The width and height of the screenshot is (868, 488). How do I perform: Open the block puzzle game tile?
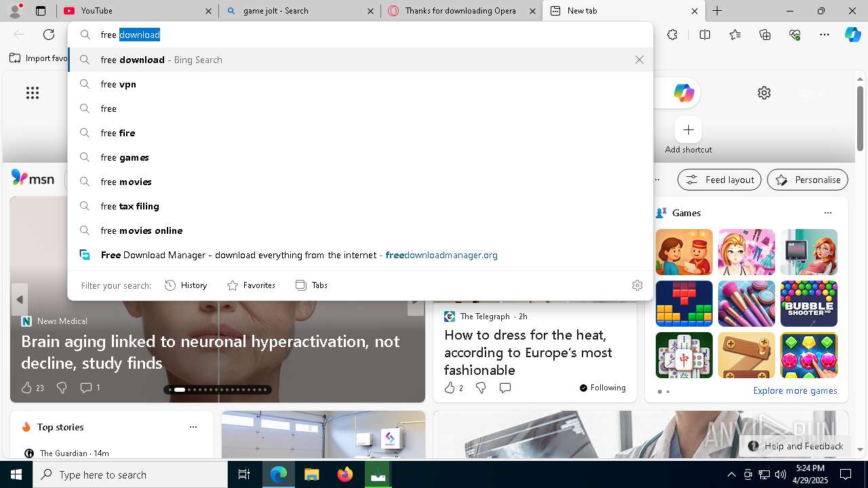684,304
